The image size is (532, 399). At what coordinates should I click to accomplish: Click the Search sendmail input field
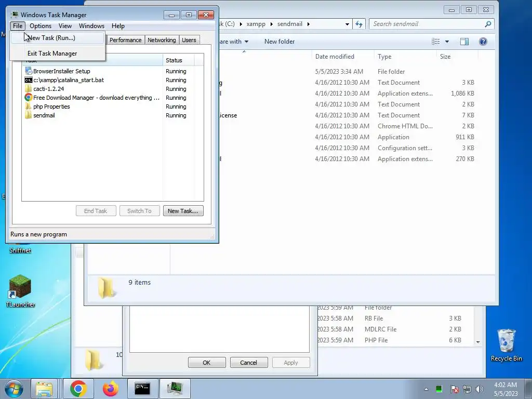[x=426, y=24]
